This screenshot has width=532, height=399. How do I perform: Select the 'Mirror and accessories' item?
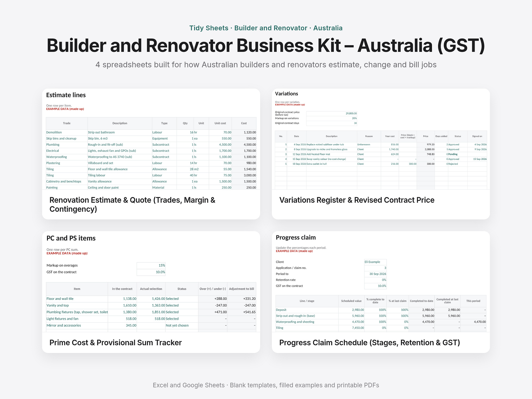click(77, 326)
